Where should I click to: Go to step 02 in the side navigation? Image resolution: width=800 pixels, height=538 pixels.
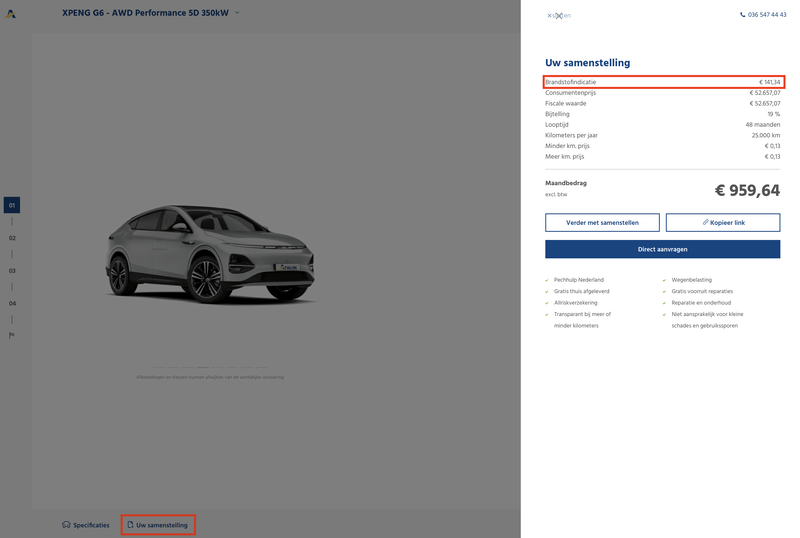[x=12, y=238]
